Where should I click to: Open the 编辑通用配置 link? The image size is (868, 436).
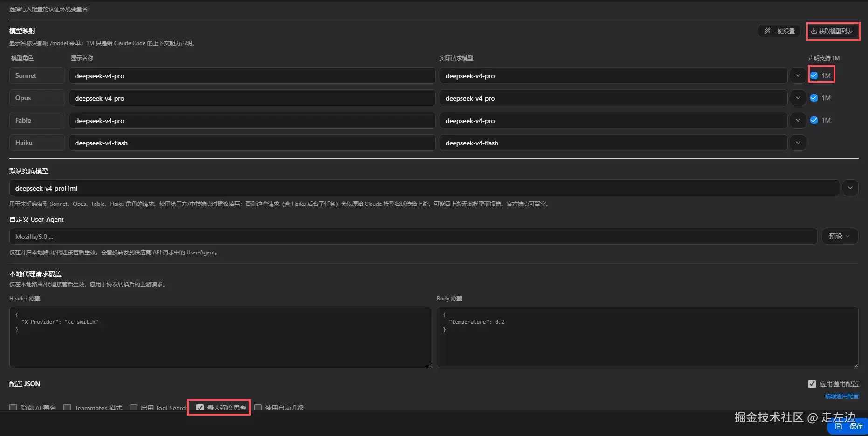841,396
